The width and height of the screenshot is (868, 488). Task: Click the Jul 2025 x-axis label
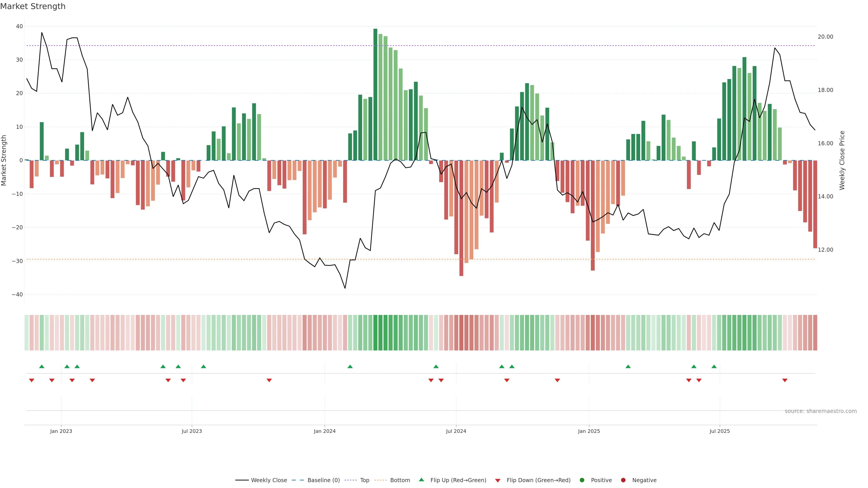click(x=719, y=431)
